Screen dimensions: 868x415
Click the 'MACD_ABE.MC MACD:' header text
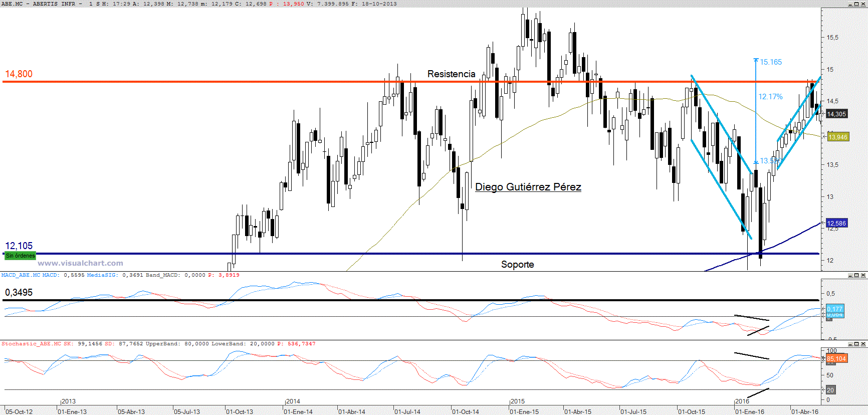coord(30,275)
